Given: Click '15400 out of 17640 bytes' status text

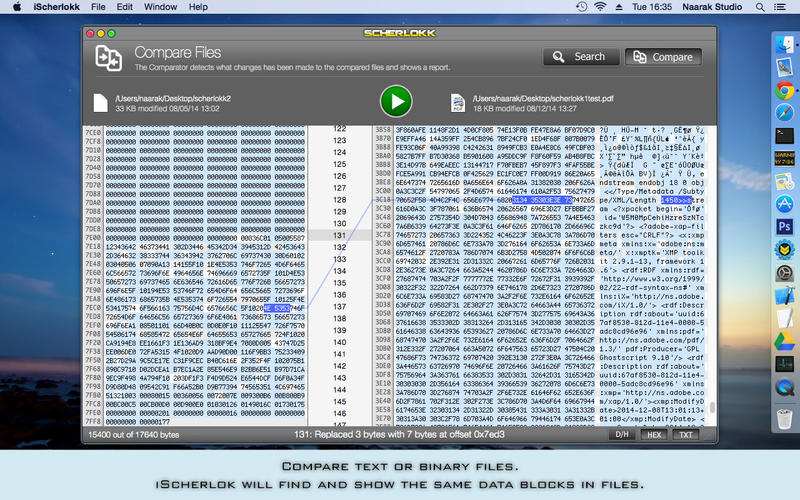Looking at the screenshot, I should [x=134, y=435].
